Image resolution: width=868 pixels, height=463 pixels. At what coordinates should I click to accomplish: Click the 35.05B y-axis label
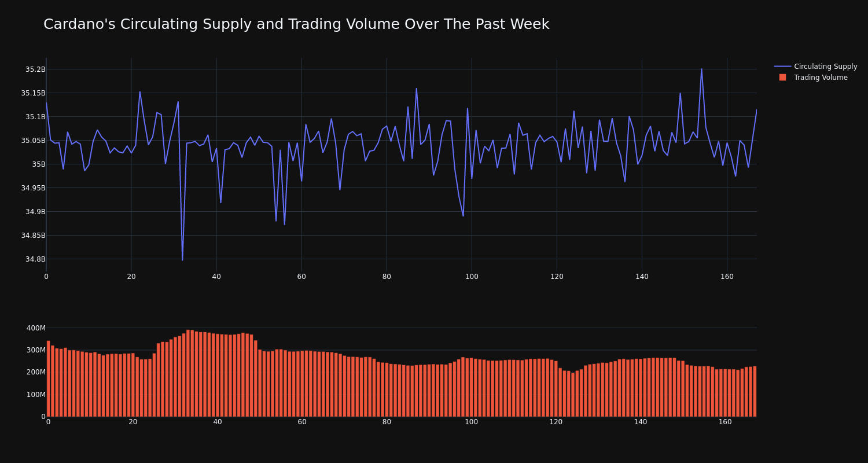[x=33, y=141]
